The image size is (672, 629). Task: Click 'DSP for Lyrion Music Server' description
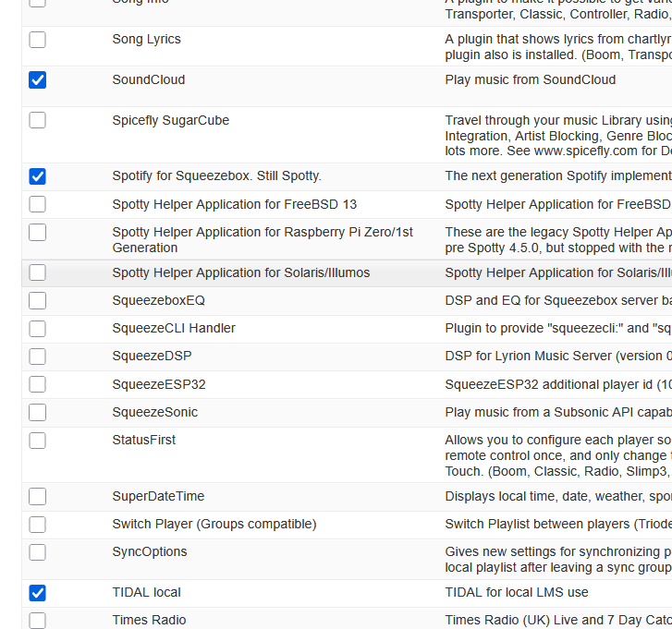[x=558, y=357]
